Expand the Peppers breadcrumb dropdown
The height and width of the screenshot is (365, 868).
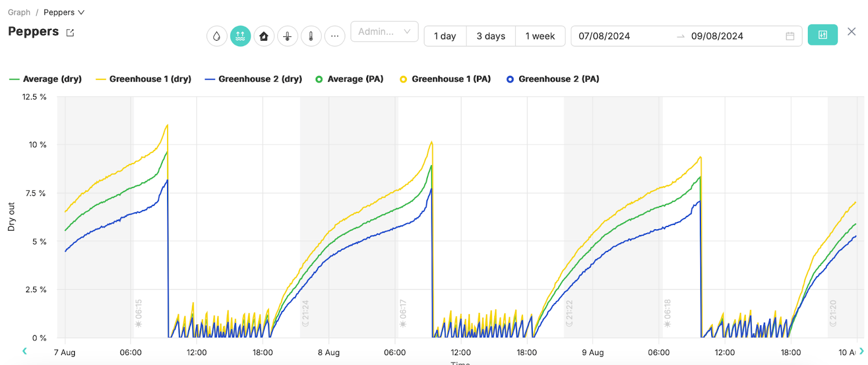point(64,12)
